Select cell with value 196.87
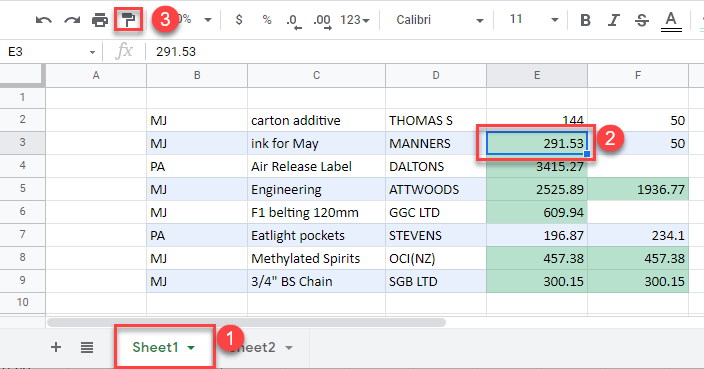The image size is (704, 369). [537, 235]
